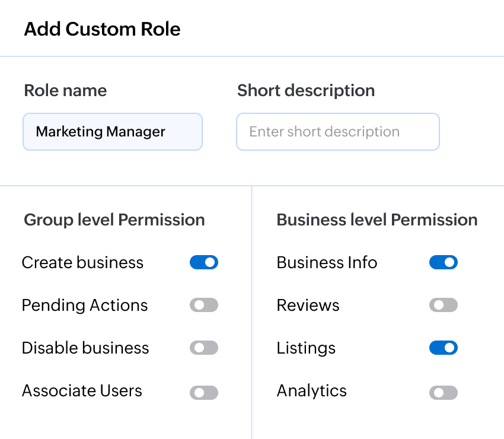504x439 pixels.
Task: Focus the Short description text box
Action: coord(337,132)
